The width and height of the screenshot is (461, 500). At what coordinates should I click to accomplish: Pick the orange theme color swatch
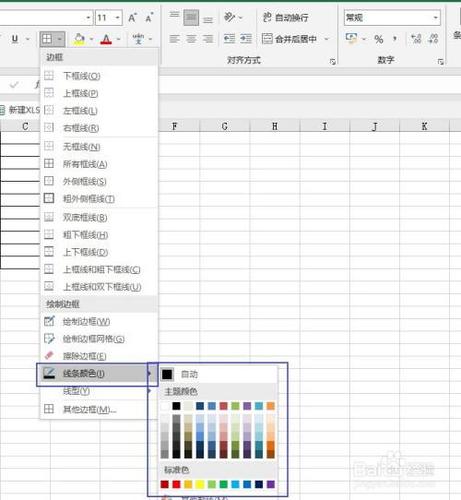tap(271, 406)
